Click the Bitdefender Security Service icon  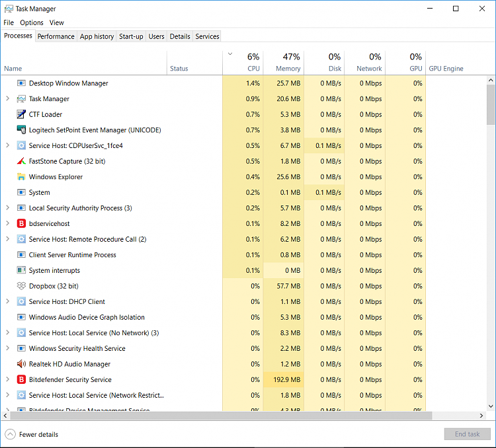[21, 379]
